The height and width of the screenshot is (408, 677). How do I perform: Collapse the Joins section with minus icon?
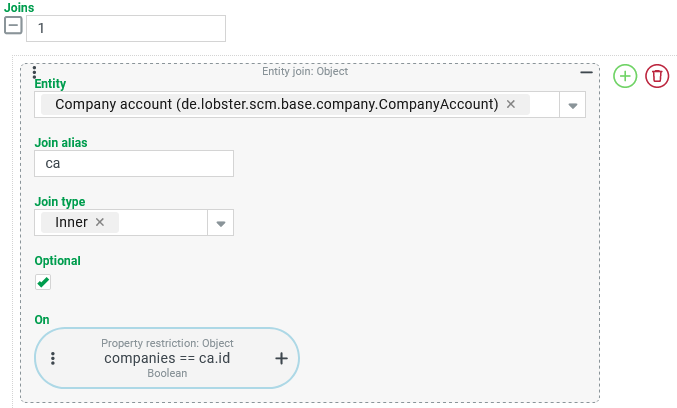(x=13, y=25)
